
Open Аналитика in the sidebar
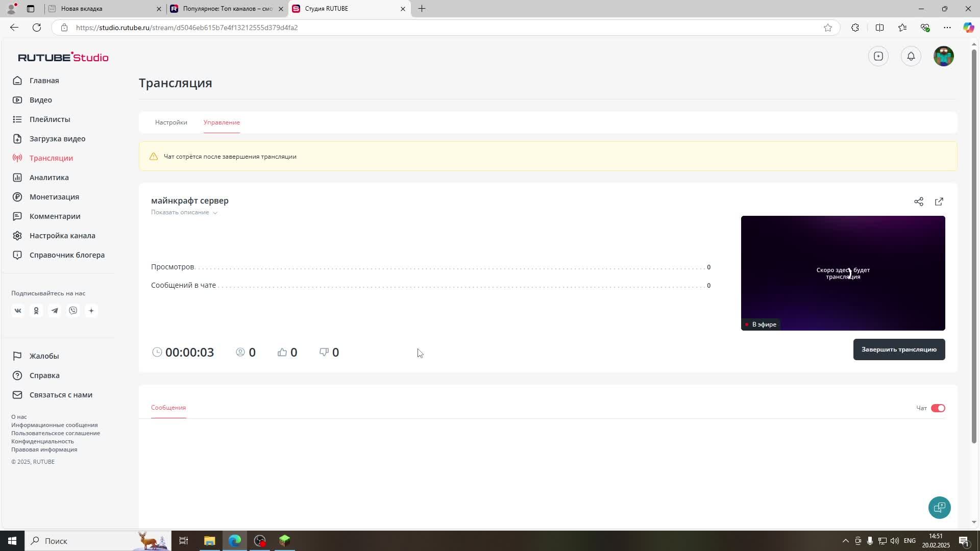click(x=49, y=178)
